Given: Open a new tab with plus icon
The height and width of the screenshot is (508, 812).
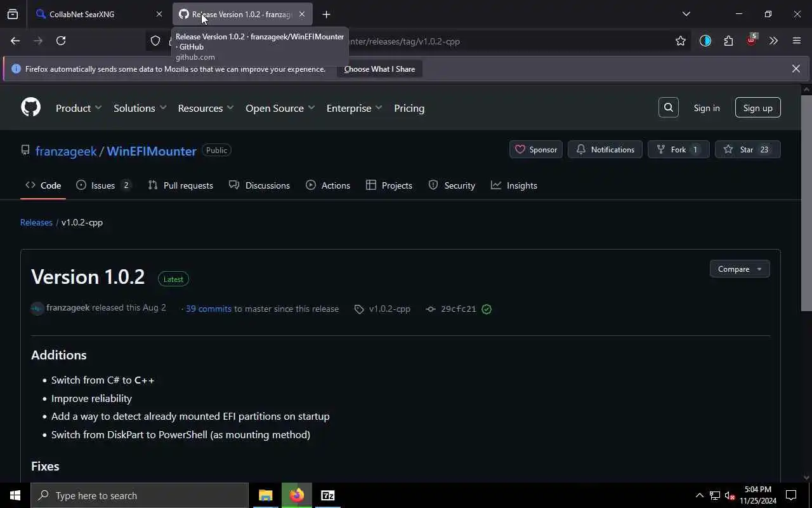Looking at the screenshot, I should [x=326, y=14].
